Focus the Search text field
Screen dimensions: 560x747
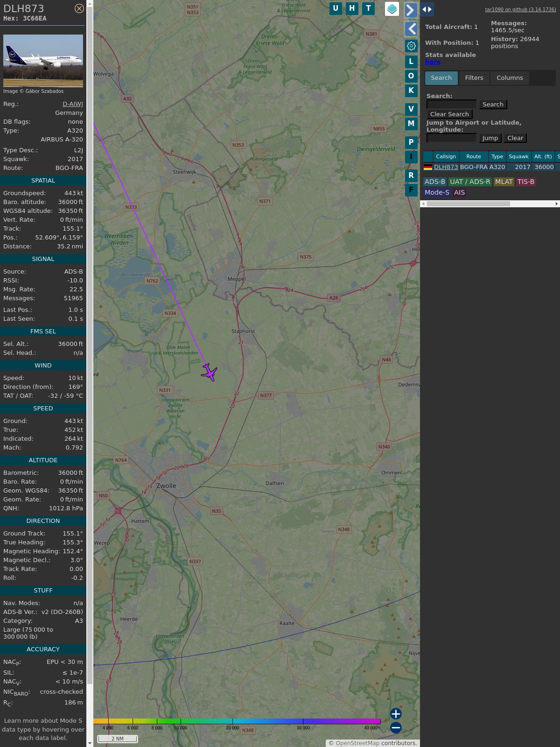(x=451, y=105)
